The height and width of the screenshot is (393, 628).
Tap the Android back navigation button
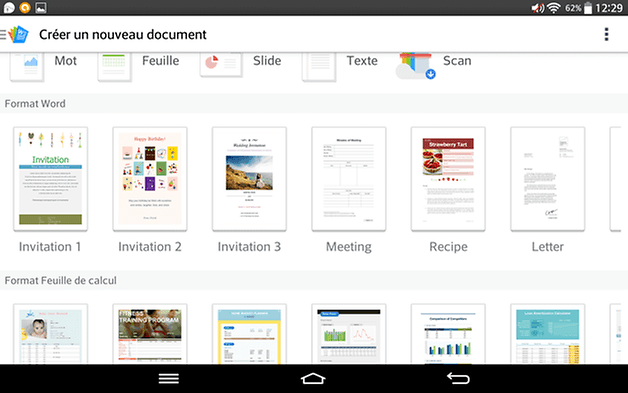tap(458, 378)
